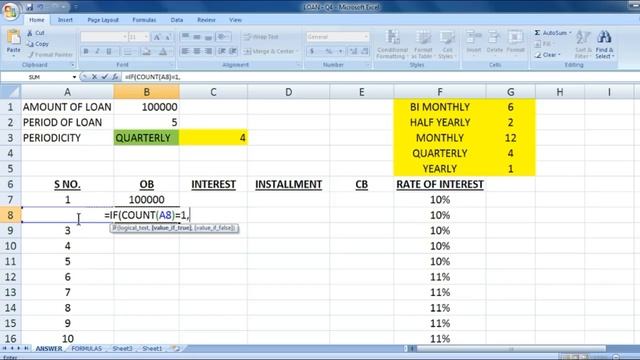Cancel formula entry with X

tap(94, 77)
